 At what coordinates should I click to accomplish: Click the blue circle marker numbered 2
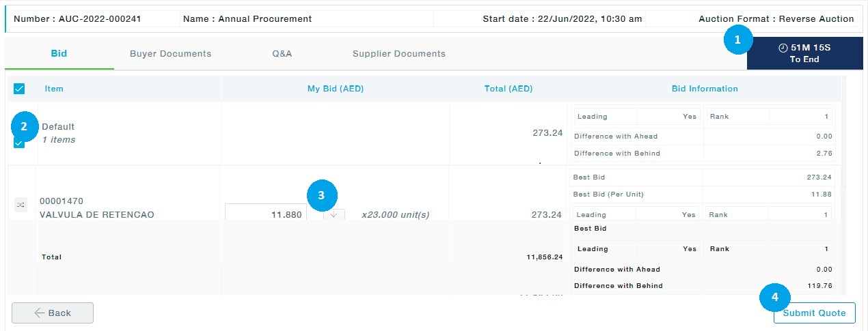click(24, 126)
